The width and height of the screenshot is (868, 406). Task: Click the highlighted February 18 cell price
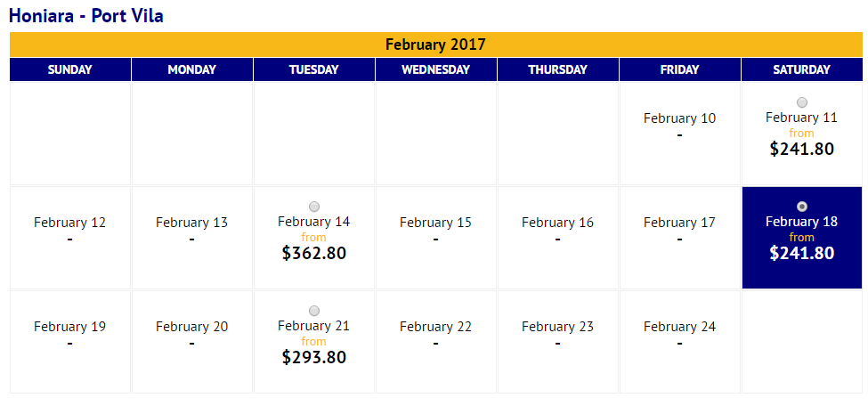tap(801, 253)
